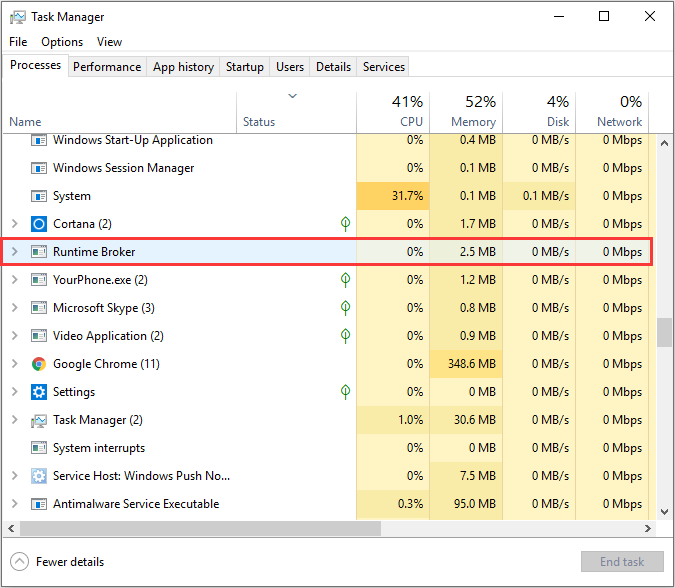Click the Settings gear icon
This screenshot has height=588, width=675.
(39, 392)
